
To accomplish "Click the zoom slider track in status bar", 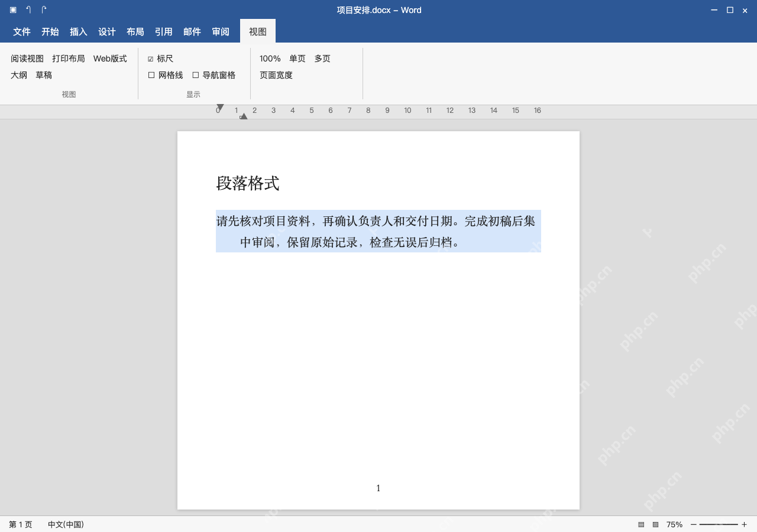I will pyautogui.click(x=719, y=524).
